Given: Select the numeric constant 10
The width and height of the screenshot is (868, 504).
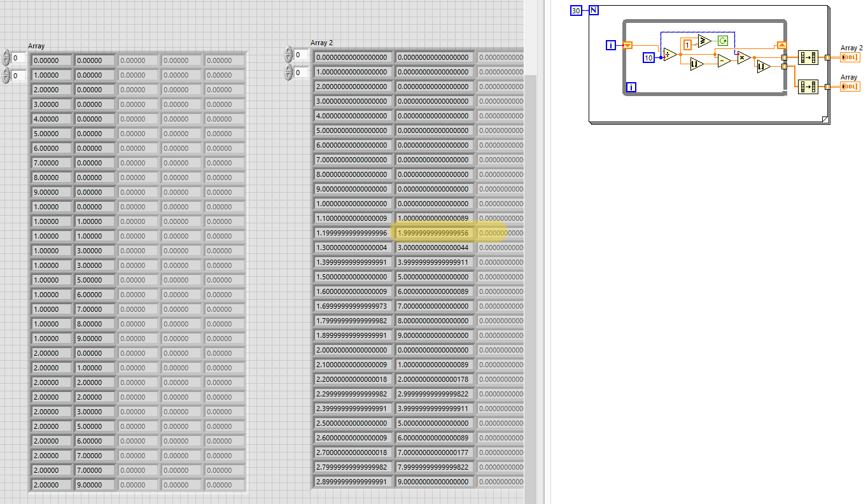Looking at the screenshot, I should coord(648,58).
